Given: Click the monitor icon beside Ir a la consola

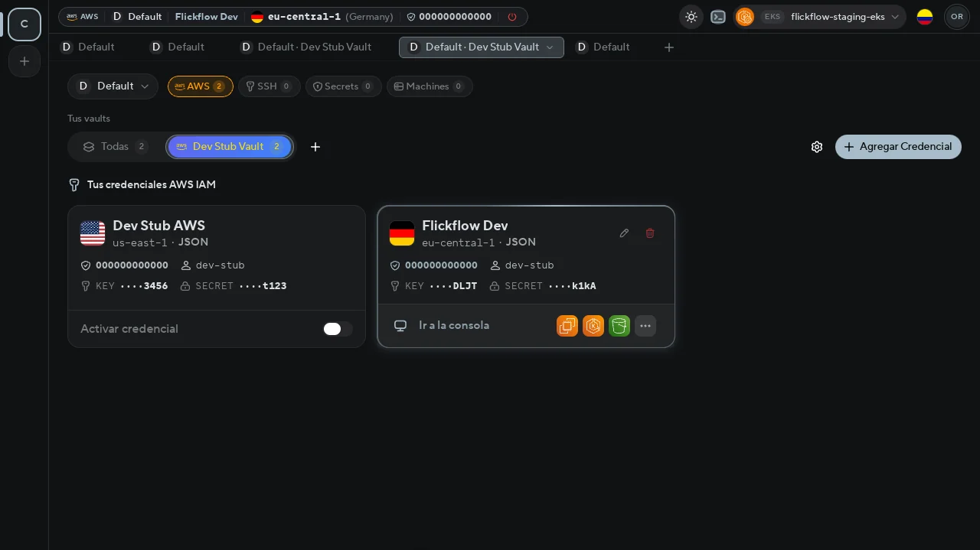Looking at the screenshot, I should [x=400, y=326].
